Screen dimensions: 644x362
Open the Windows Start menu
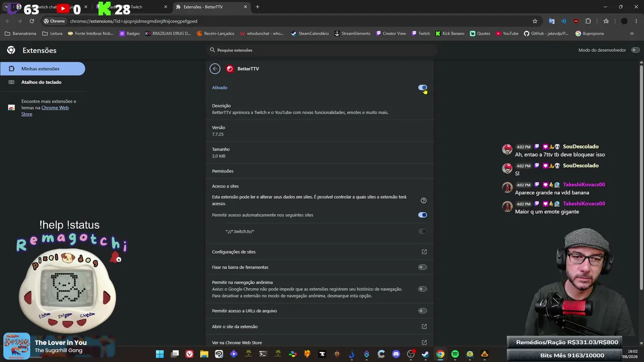pos(159,354)
